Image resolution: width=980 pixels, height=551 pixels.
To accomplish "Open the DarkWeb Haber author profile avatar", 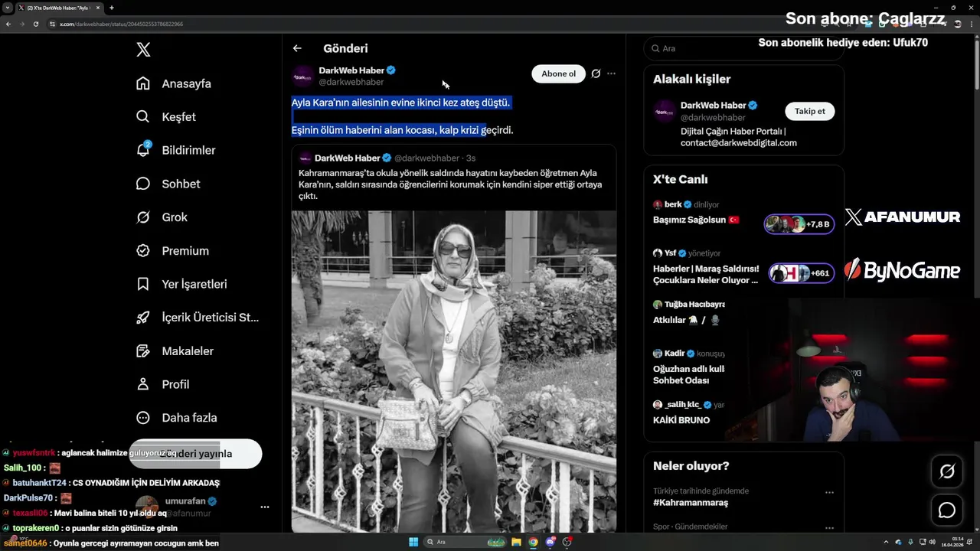I will pyautogui.click(x=303, y=76).
